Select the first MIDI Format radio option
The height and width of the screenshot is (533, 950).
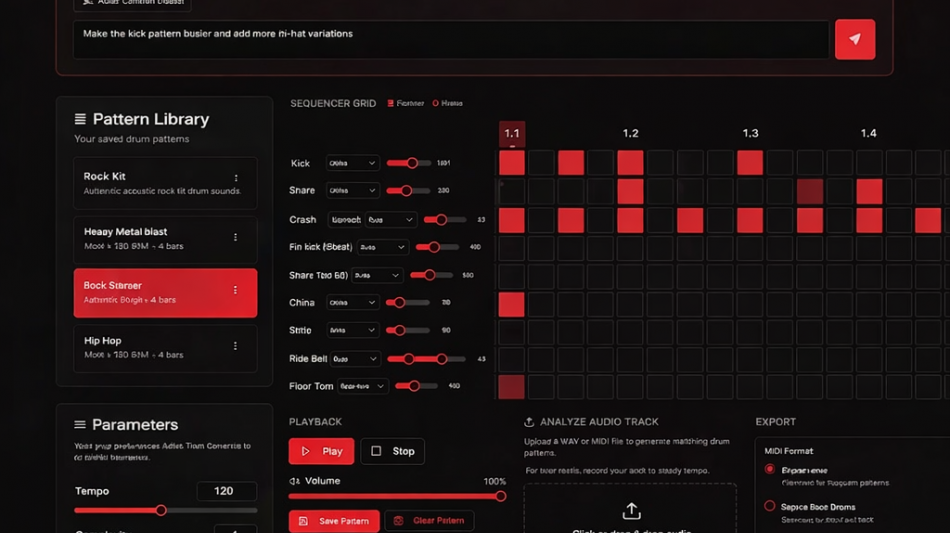click(x=769, y=469)
